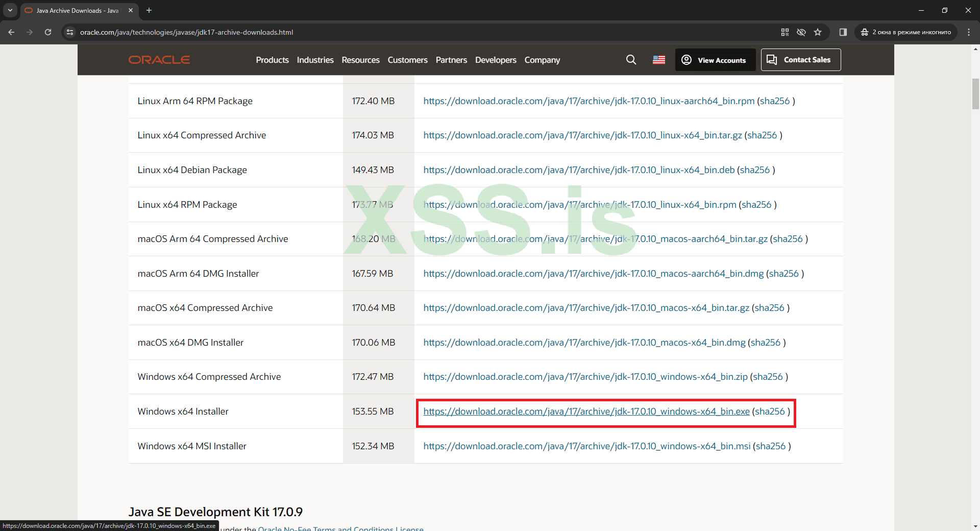The height and width of the screenshot is (531, 980).
Task: Download the linux-x64 RPM package link
Action: tap(580, 205)
